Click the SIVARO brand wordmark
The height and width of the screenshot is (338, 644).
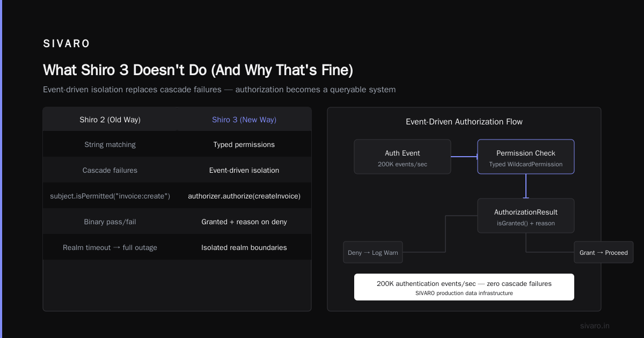[x=67, y=44]
